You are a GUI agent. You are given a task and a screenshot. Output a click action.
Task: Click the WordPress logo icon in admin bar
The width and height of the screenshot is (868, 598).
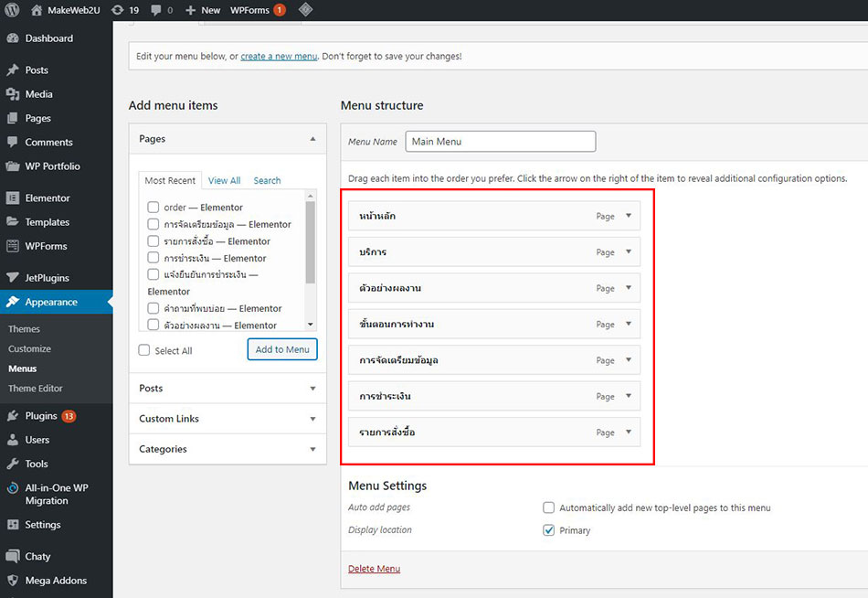12,10
